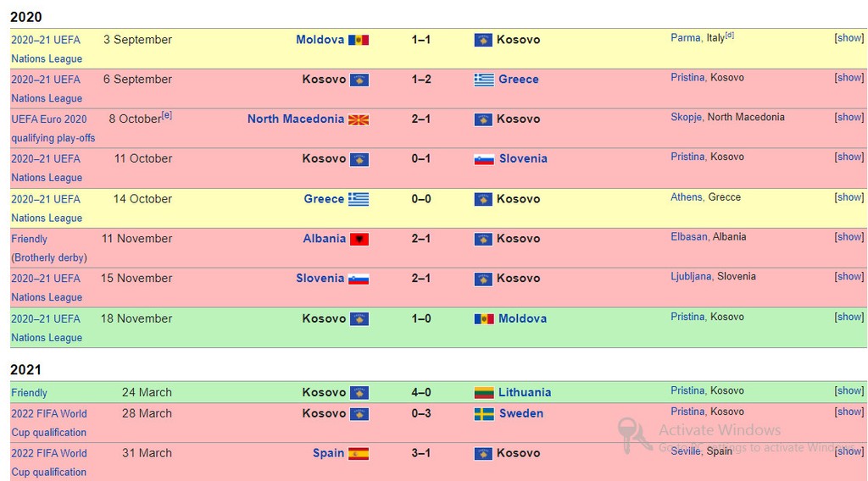This screenshot has height=481, width=868.
Task: Click the Greece flag in 6 September match
Action: [x=484, y=80]
